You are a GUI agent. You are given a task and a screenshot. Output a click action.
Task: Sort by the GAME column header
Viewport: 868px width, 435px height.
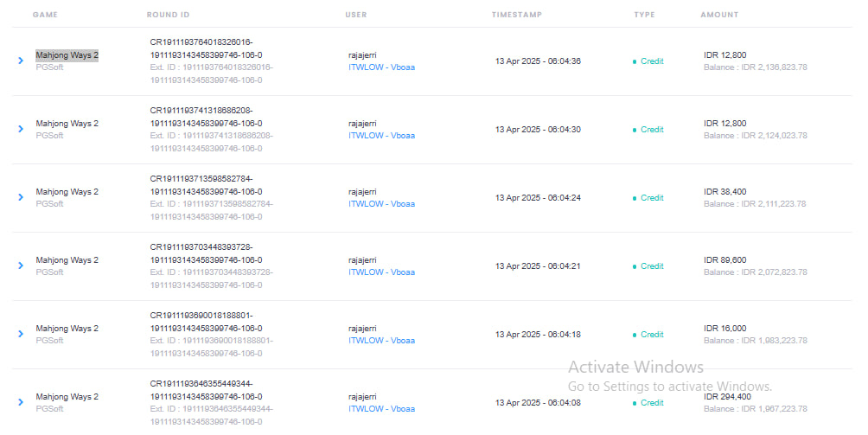tap(45, 15)
